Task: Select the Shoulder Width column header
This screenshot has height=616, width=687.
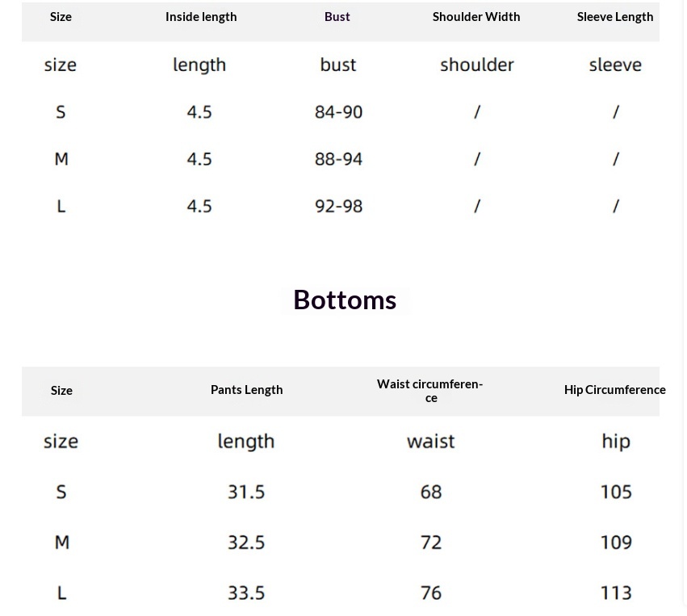Action: pos(476,17)
